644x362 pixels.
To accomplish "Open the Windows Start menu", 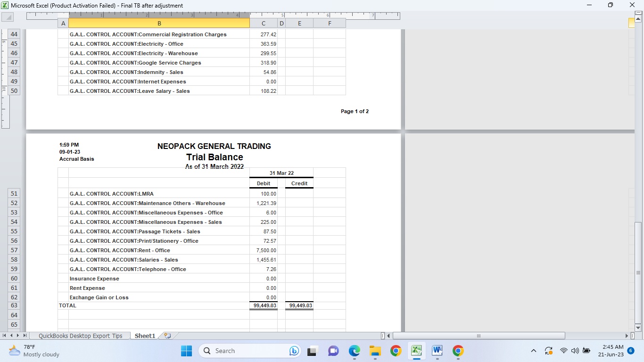I will 186,351.
